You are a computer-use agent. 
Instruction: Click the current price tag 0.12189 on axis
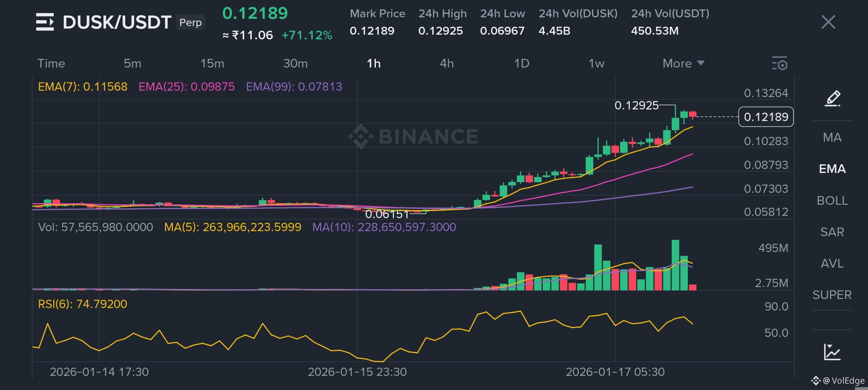click(766, 117)
